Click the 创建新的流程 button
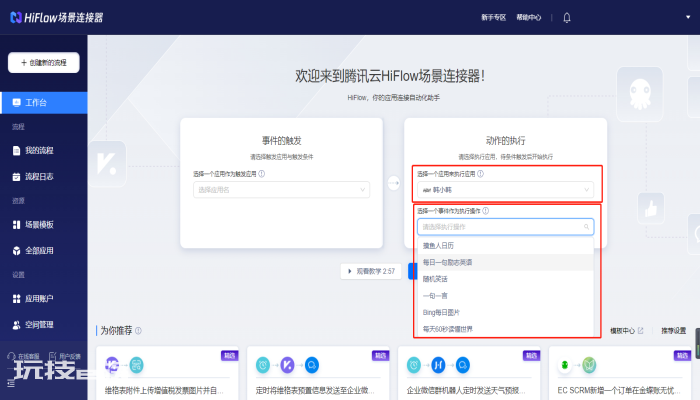Viewport: 700px width, 400px height. [x=44, y=62]
